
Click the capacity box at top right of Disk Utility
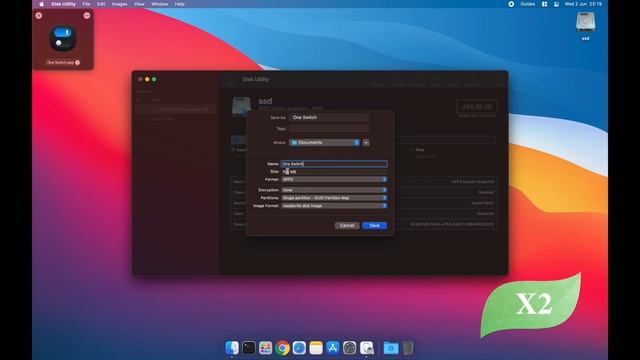pos(477,107)
